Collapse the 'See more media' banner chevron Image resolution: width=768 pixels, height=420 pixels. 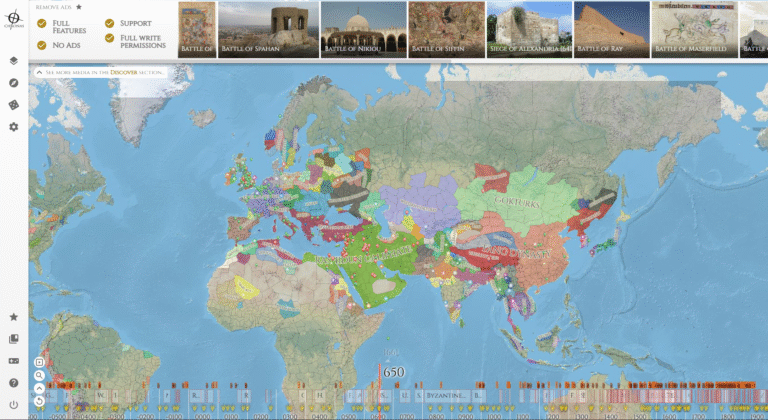click(x=38, y=73)
